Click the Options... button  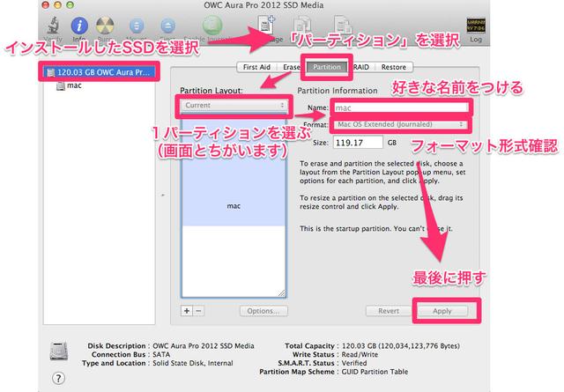click(x=263, y=311)
